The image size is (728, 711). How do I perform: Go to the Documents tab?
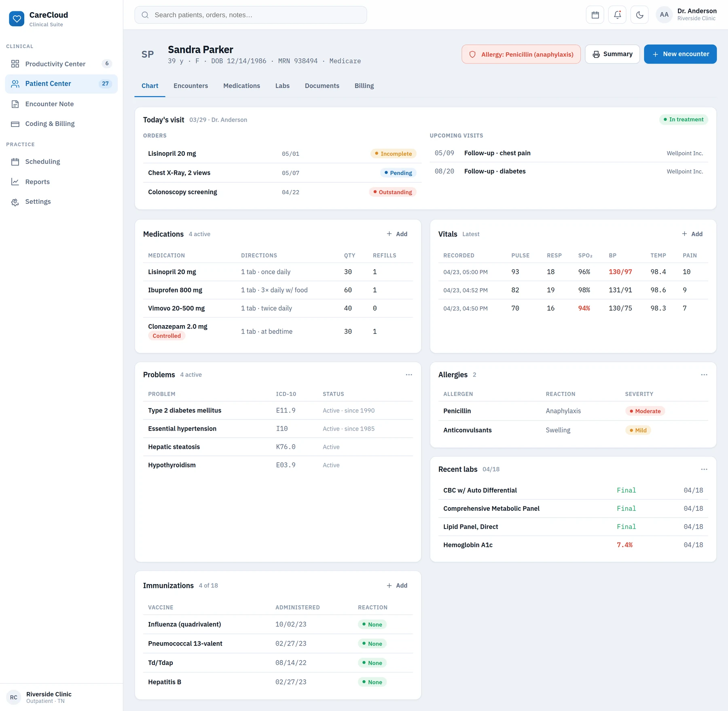pyautogui.click(x=322, y=86)
